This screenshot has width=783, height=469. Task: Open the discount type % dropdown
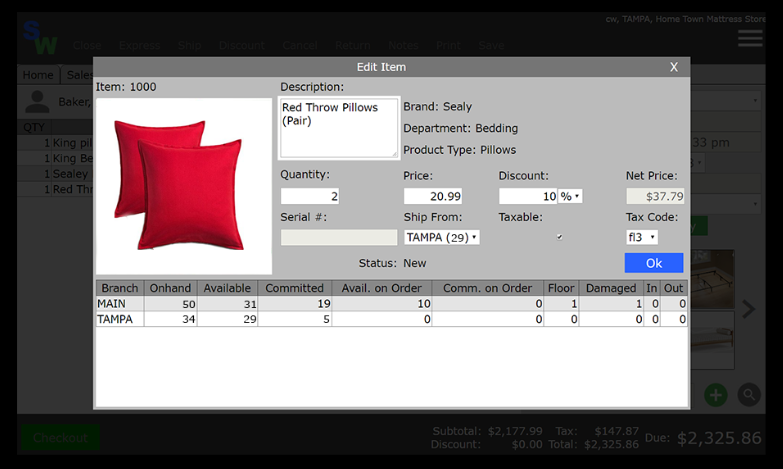click(x=570, y=196)
